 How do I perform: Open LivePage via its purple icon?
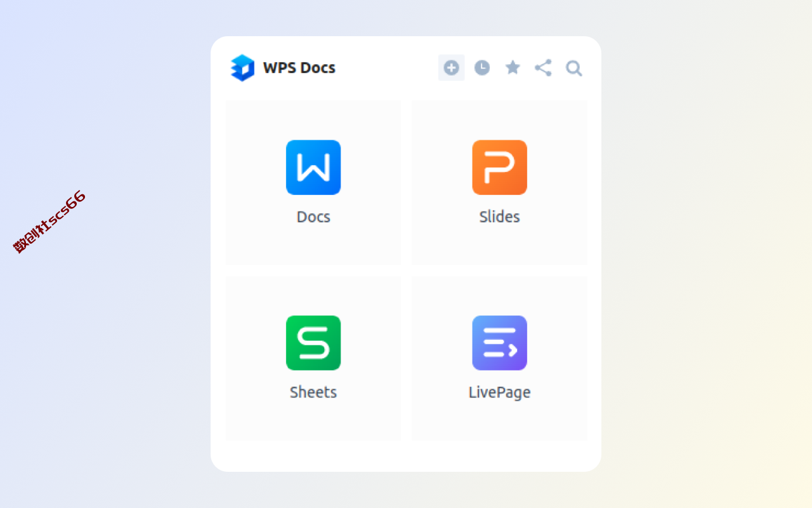(x=499, y=342)
